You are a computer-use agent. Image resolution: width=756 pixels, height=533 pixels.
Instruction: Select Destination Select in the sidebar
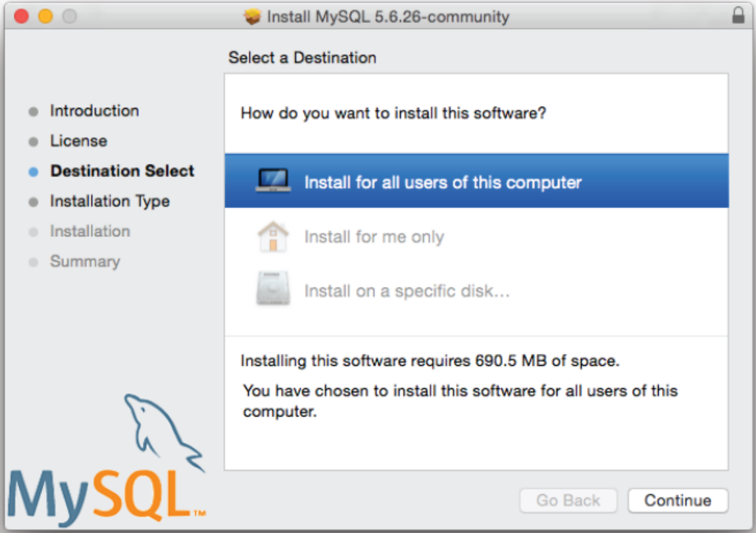click(x=122, y=170)
